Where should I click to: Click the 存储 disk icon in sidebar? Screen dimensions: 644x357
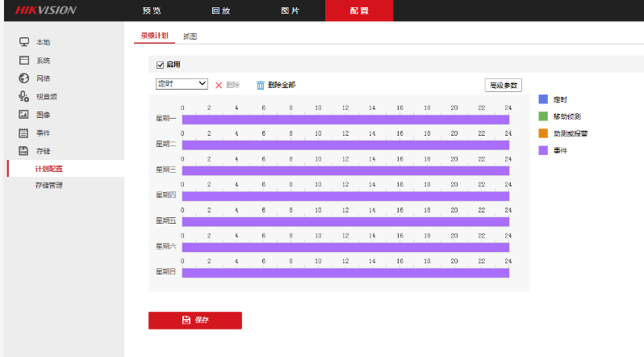24,151
